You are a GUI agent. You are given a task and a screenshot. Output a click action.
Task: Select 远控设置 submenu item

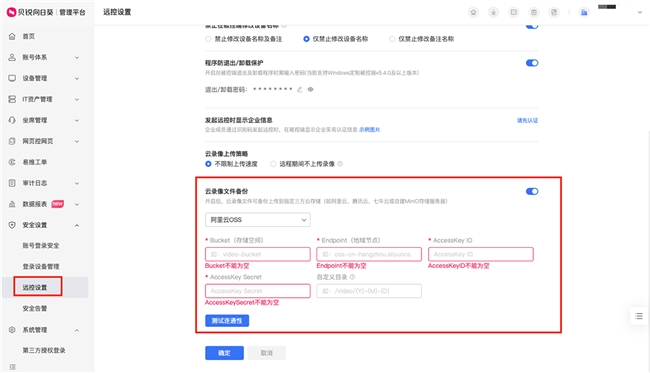point(35,287)
